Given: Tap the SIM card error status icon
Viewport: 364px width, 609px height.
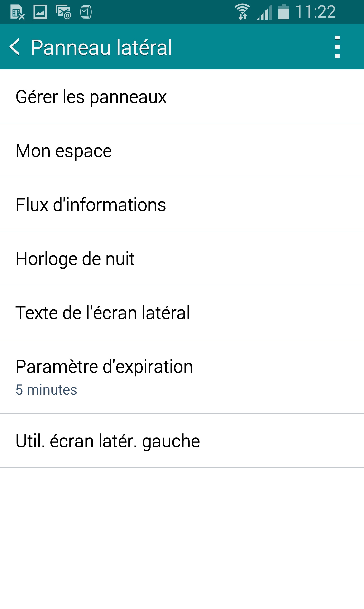Looking at the screenshot, I should point(17,12).
